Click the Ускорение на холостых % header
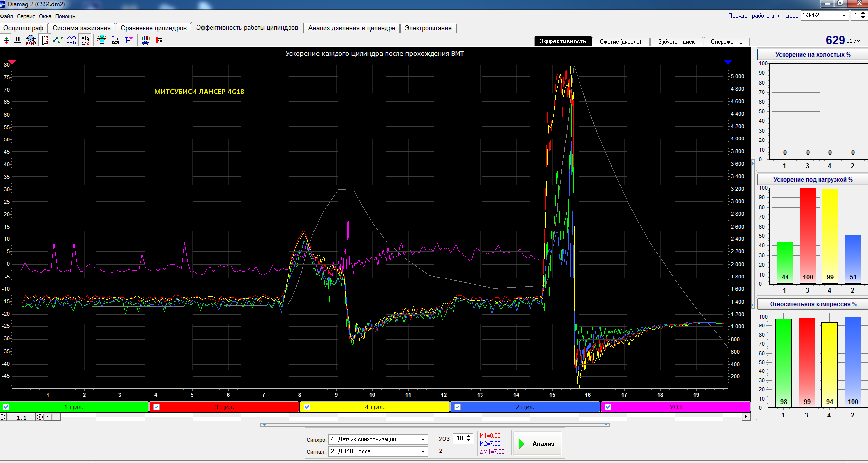Viewport: 868px width, 463px height. pos(813,55)
